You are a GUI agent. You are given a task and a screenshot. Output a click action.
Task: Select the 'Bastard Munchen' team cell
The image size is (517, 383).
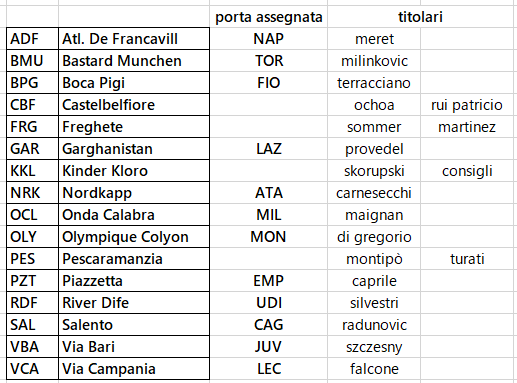134,61
